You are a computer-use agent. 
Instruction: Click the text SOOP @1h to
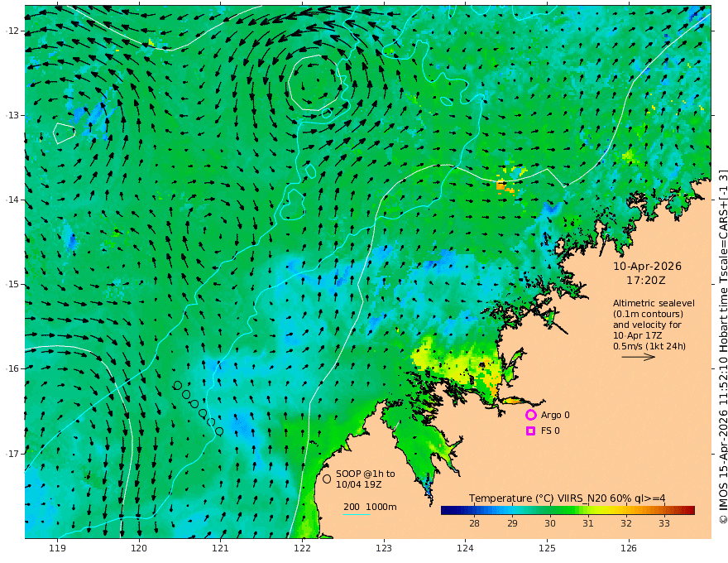(366, 474)
